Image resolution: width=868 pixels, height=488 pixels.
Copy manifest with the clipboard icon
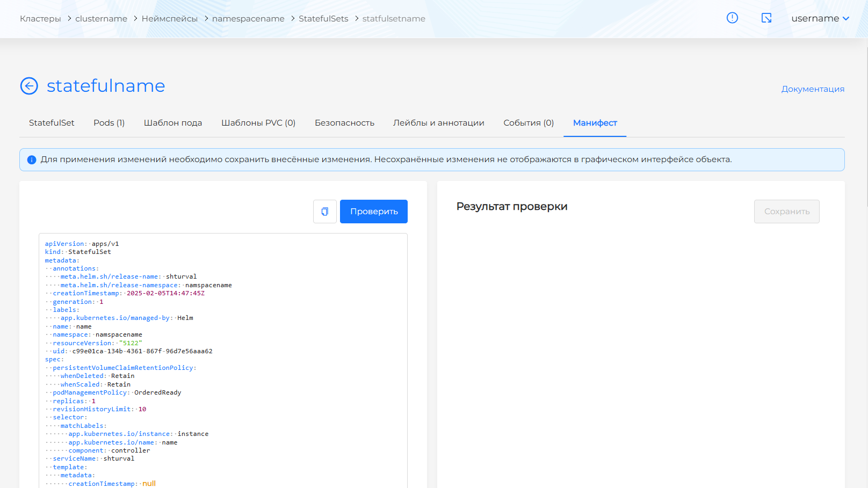(x=324, y=212)
